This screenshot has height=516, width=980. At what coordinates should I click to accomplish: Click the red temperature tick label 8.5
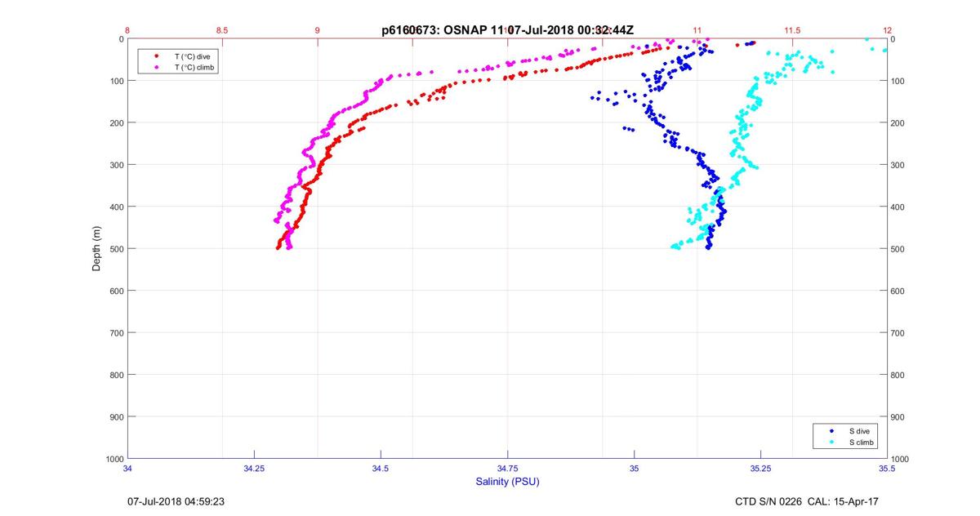[x=222, y=30]
